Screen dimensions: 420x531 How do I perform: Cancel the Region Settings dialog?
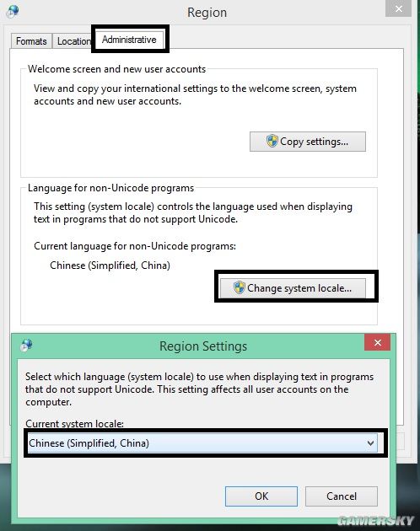click(x=342, y=496)
